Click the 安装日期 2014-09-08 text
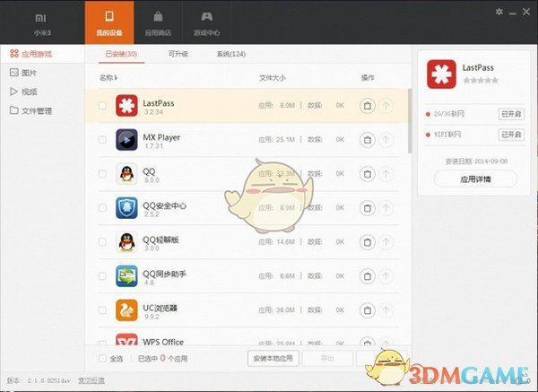Viewport: 538px width, 392px height. (x=476, y=161)
